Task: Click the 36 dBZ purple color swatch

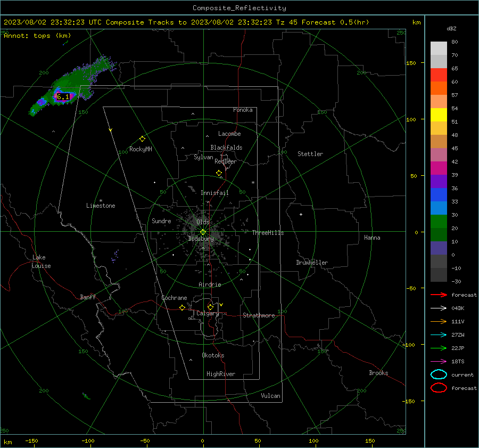Action: [439, 182]
